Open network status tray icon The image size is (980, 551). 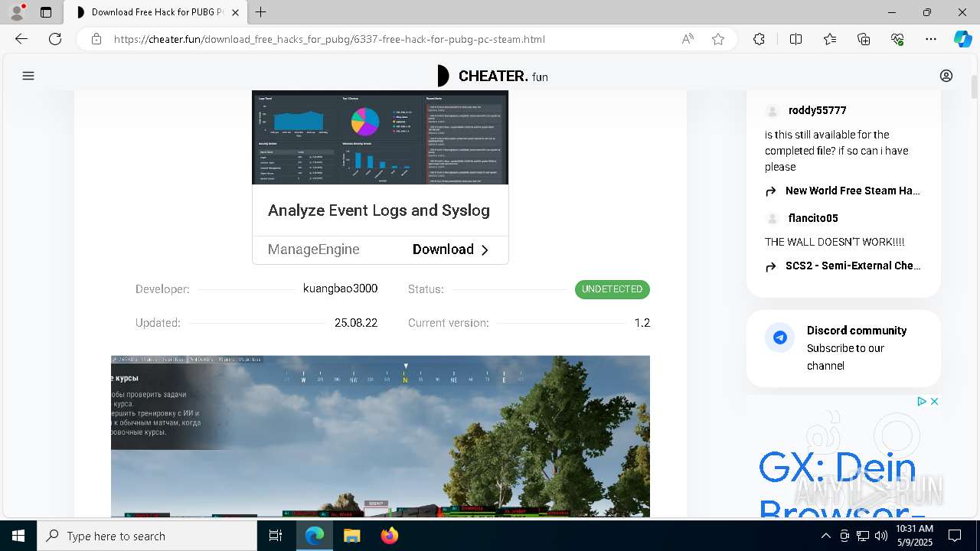click(863, 536)
